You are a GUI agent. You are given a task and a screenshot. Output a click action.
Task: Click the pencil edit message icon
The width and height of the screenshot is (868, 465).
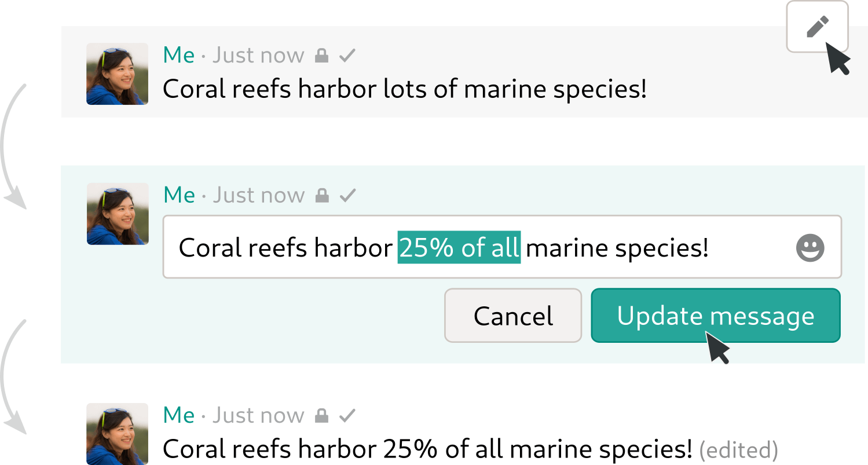tap(817, 27)
